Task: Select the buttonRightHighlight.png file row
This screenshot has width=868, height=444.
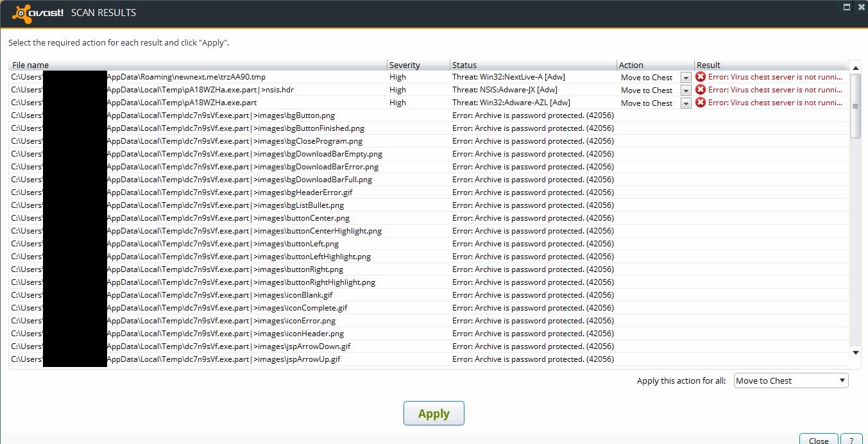Action: [429, 282]
